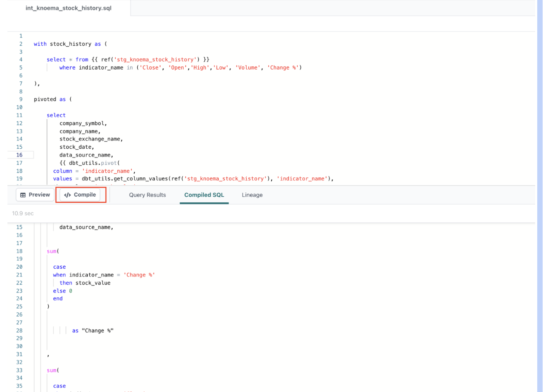Image resolution: width=544 pixels, height=392 pixels.
Task: Click 'stg_knoema_stock_history' ref on editor line 4
Action: (x=156, y=60)
